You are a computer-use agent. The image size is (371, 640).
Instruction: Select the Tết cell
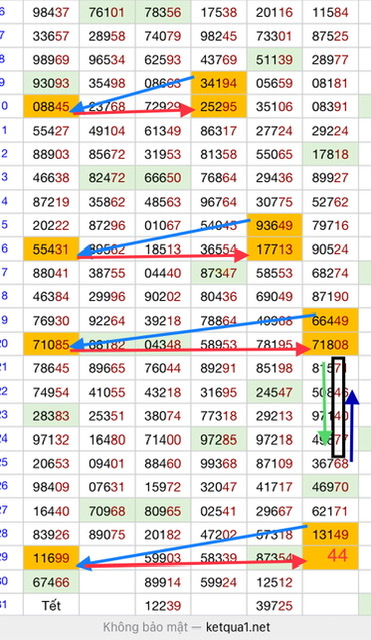(x=51, y=605)
